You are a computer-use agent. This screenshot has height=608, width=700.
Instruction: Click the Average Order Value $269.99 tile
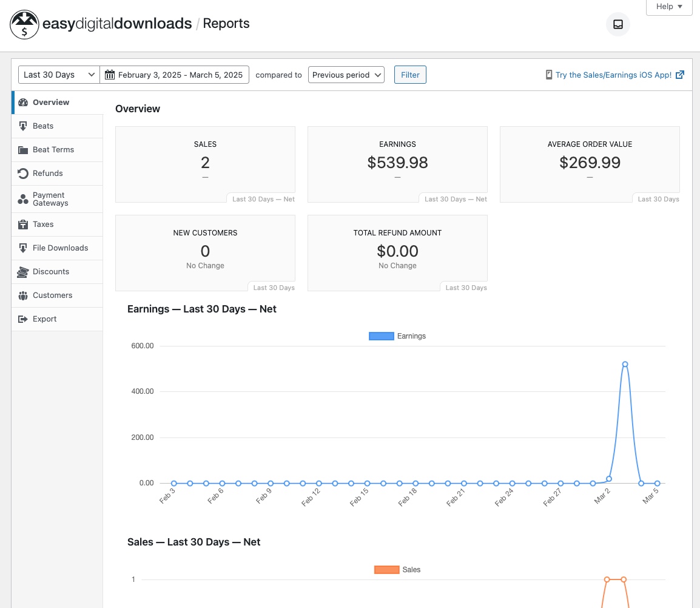[590, 164]
